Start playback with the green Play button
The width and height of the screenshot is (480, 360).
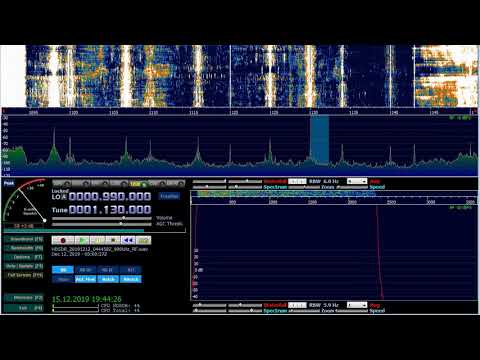tap(82, 240)
